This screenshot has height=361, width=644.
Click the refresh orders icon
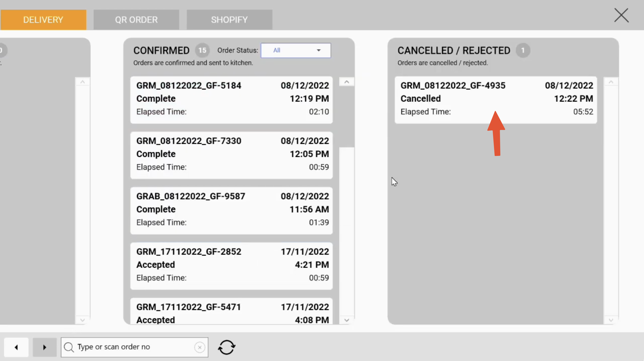[x=227, y=347]
